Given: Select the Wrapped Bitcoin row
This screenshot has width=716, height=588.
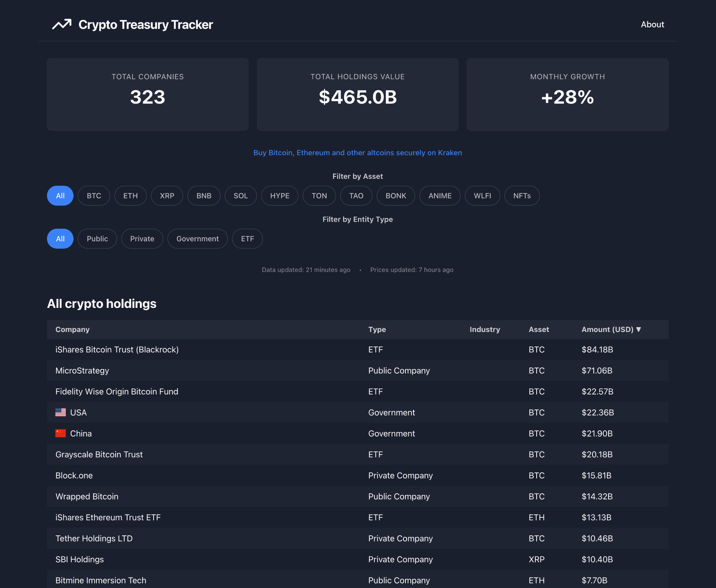Looking at the screenshot, I should tap(358, 497).
